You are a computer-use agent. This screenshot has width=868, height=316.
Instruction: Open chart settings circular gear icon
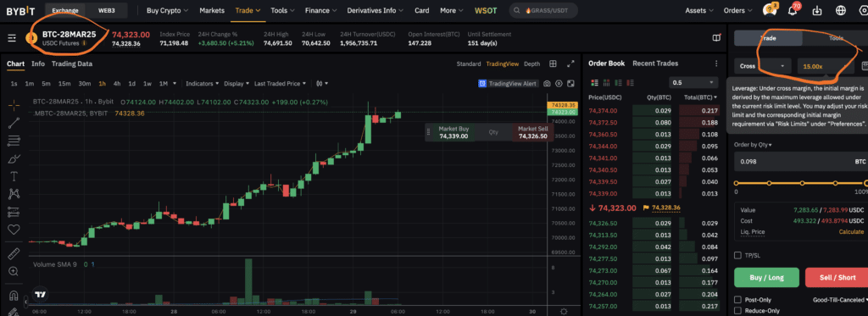point(559,84)
